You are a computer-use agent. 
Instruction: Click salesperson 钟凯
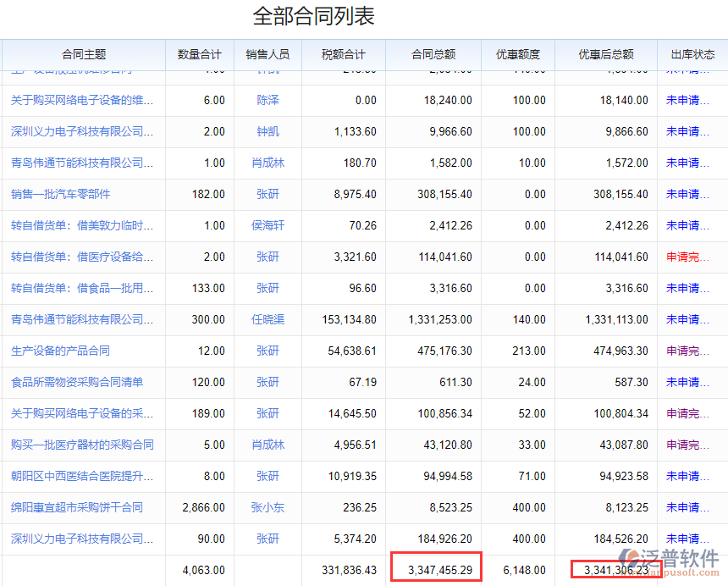[267, 131]
